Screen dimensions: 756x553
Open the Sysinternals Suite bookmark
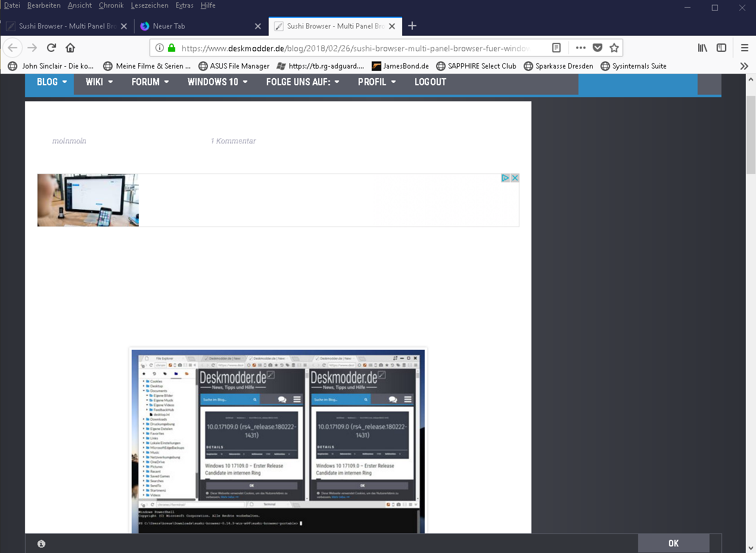[633, 66]
